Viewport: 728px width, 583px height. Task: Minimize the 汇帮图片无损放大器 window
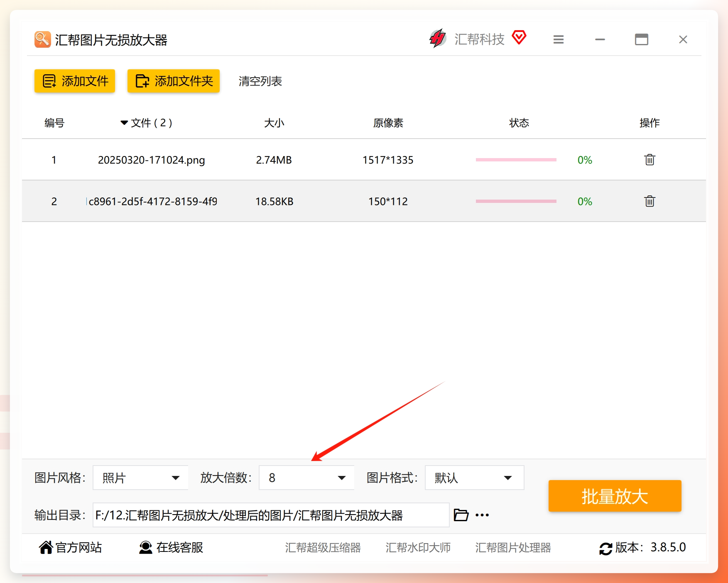[600, 39]
